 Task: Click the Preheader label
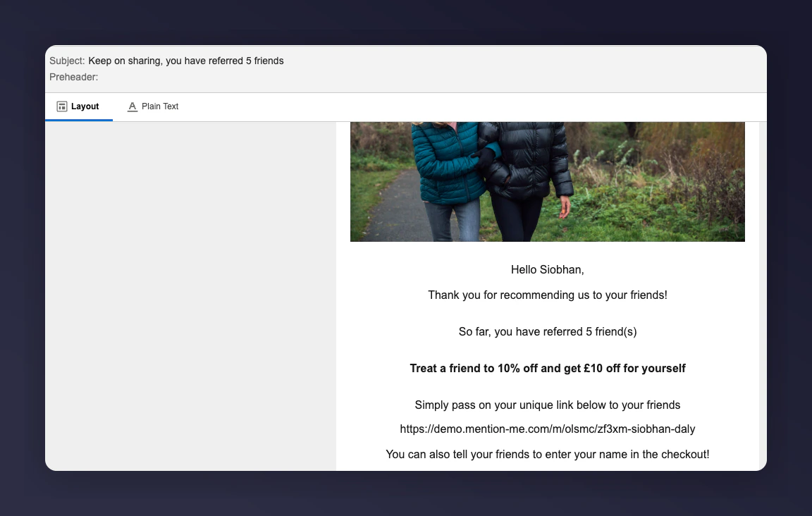[73, 77]
